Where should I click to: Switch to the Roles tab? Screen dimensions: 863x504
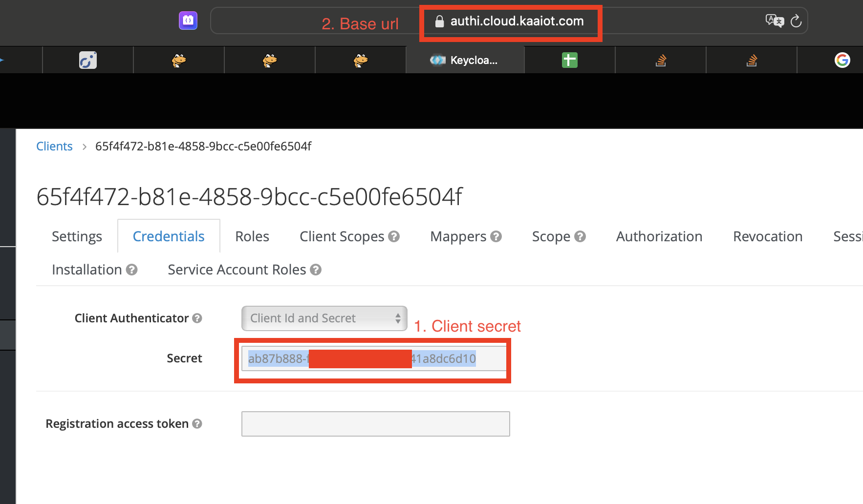[x=252, y=237]
